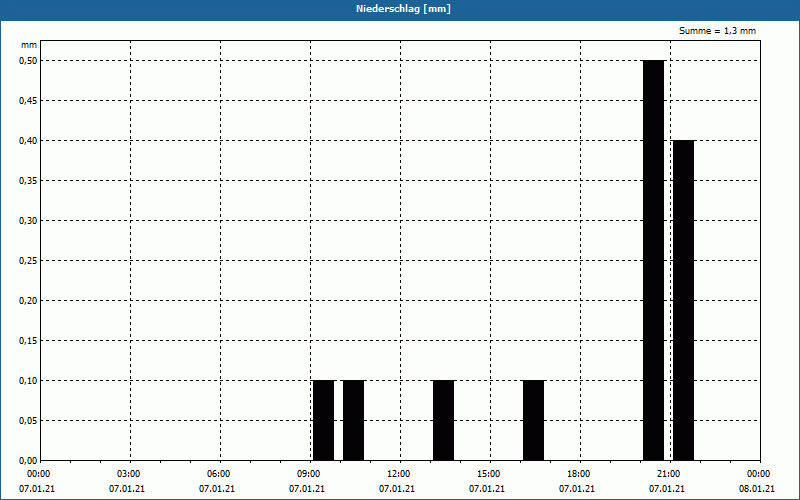
Task: Select the 06:00 time label
Action: coord(219,474)
